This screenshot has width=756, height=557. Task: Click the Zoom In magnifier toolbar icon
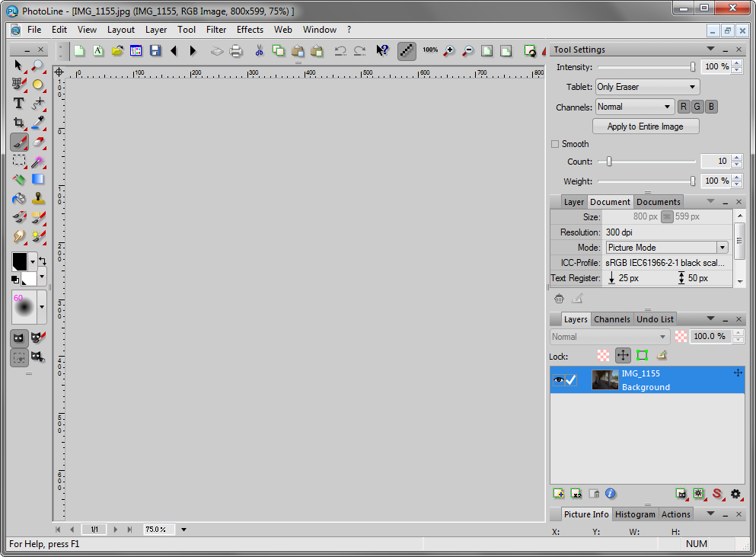click(x=449, y=51)
